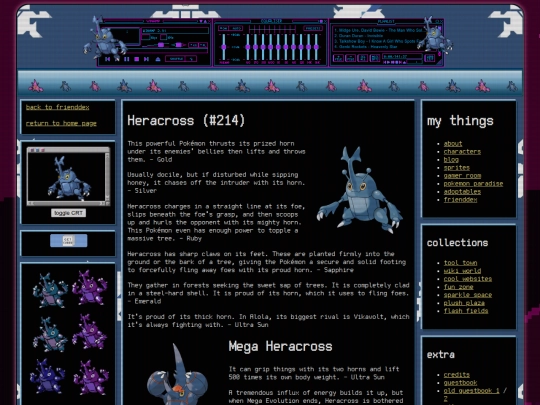Click the playlist MISC button
The height and width of the screenshot is (405, 540).
(375, 58)
